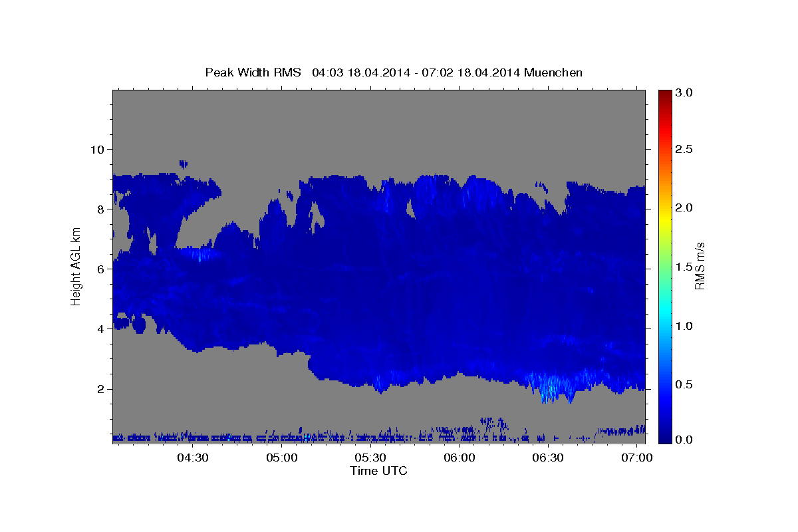Click the colorbar value 1.5
The image size is (798, 532).
[x=684, y=267]
